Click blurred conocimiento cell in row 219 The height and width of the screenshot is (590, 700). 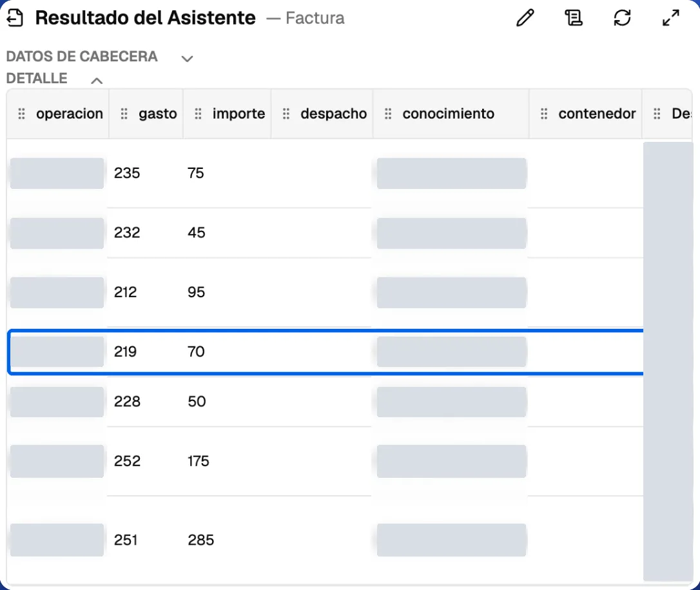[x=451, y=352]
